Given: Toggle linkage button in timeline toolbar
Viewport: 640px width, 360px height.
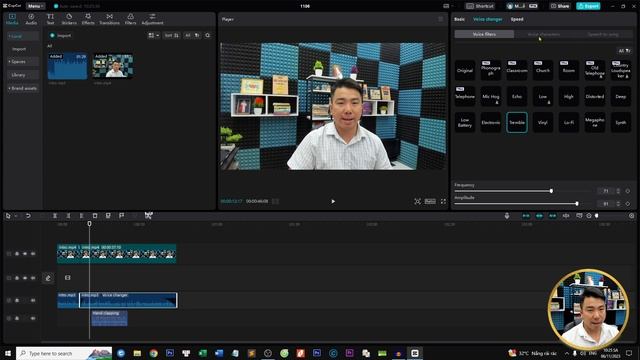Looking at the screenshot, I should [x=552, y=216].
